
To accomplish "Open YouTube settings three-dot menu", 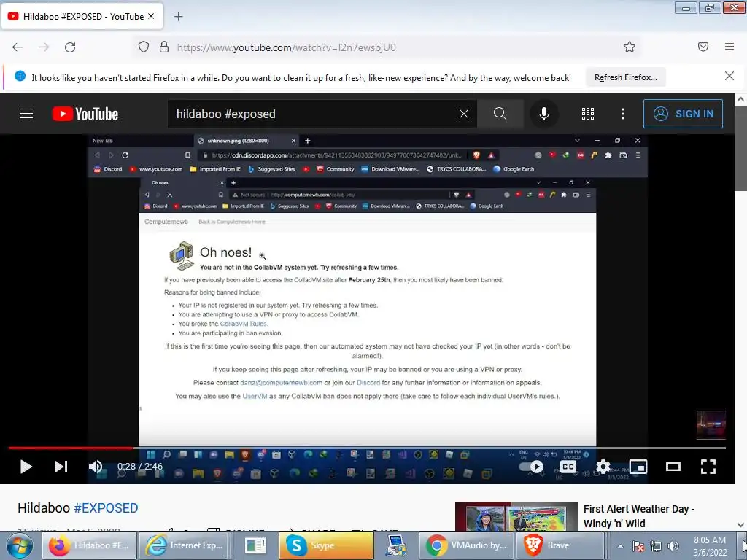I will pos(623,114).
